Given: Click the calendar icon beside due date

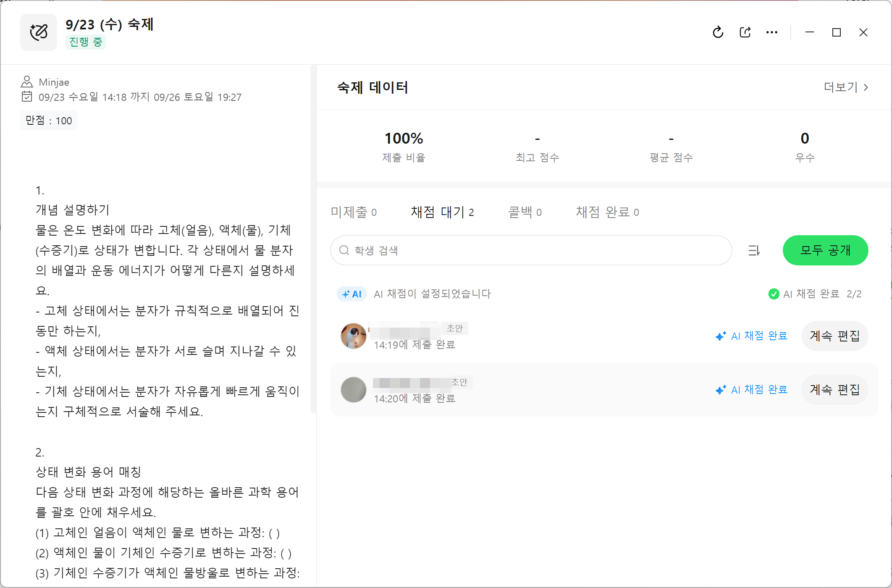Looking at the screenshot, I should [27, 97].
